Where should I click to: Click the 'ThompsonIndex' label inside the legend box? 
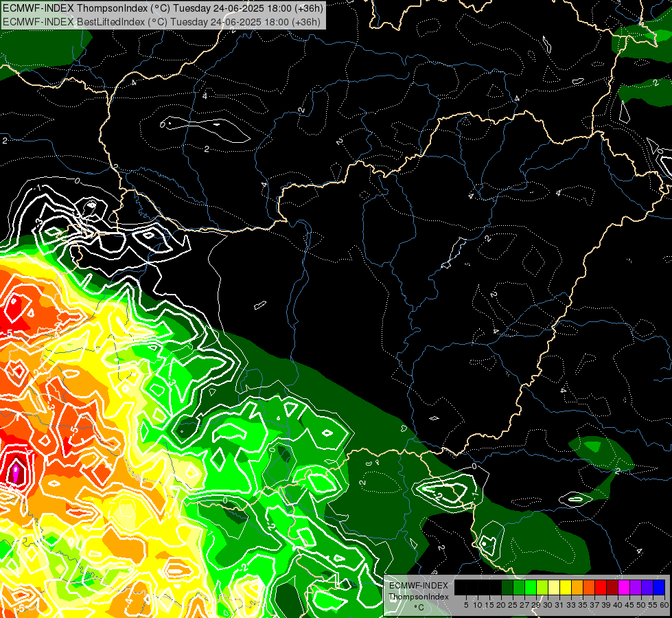tap(418, 597)
